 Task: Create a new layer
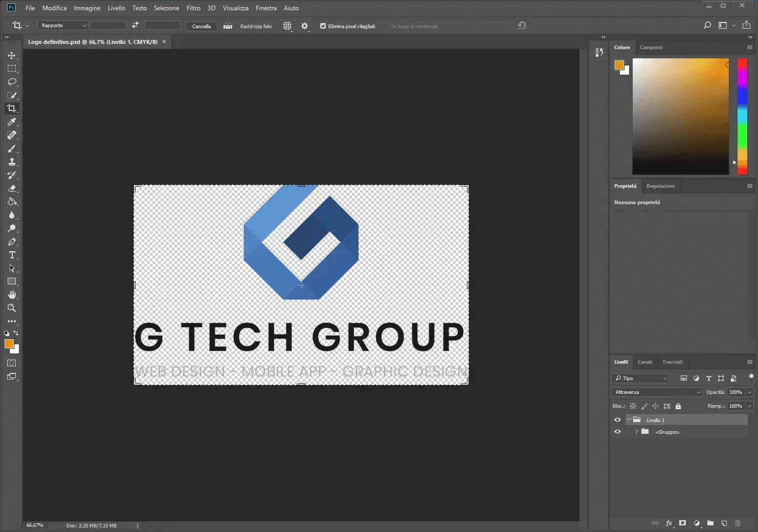pos(724,523)
